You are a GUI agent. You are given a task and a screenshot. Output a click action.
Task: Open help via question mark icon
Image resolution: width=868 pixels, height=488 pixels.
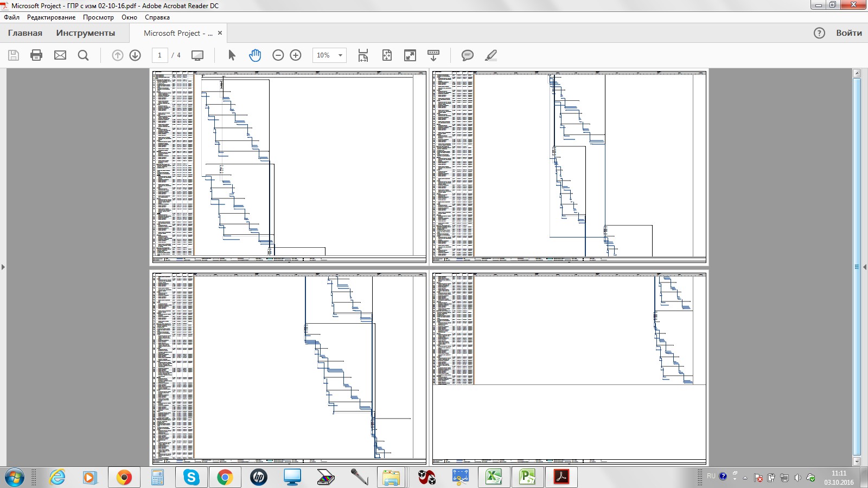819,33
